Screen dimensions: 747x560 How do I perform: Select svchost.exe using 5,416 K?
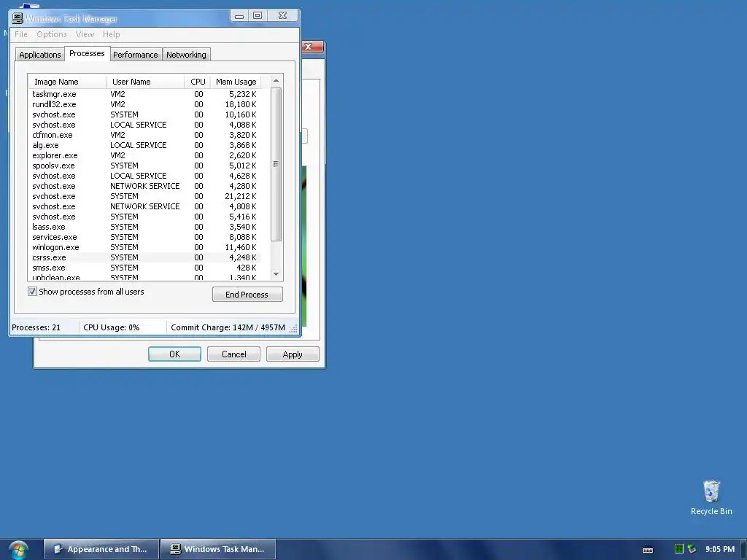(x=144, y=217)
